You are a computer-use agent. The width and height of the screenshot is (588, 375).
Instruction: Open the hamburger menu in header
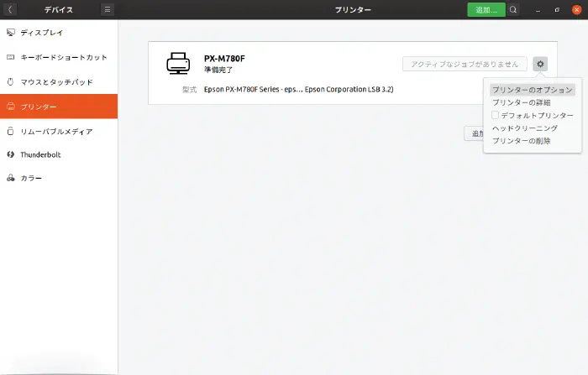pos(108,9)
